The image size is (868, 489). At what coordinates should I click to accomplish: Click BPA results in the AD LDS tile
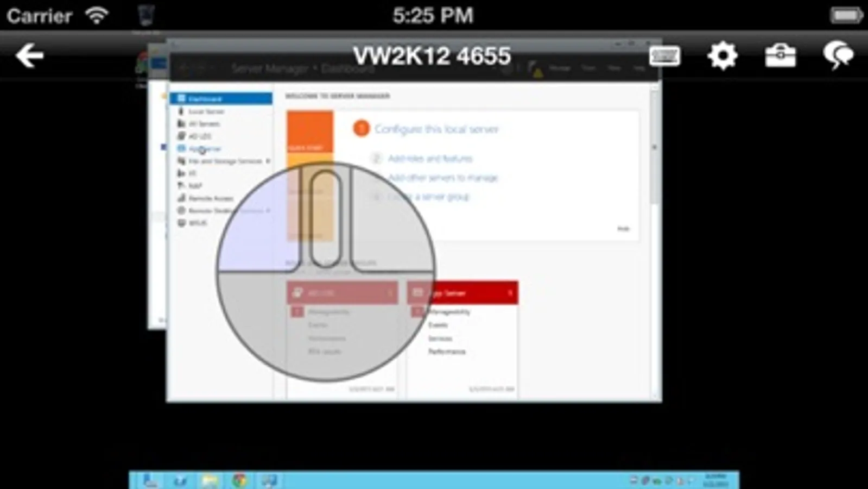[x=325, y=352]
